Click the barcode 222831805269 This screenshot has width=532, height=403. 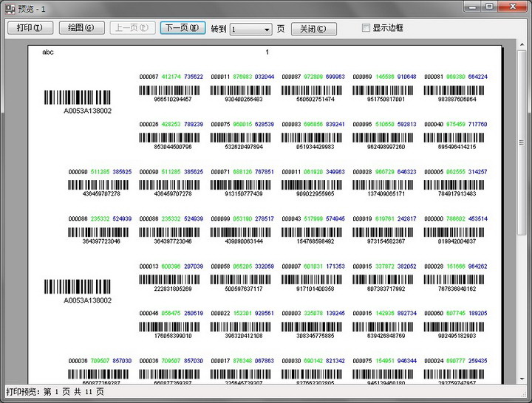pyautogui.click(x=169, y=279)
